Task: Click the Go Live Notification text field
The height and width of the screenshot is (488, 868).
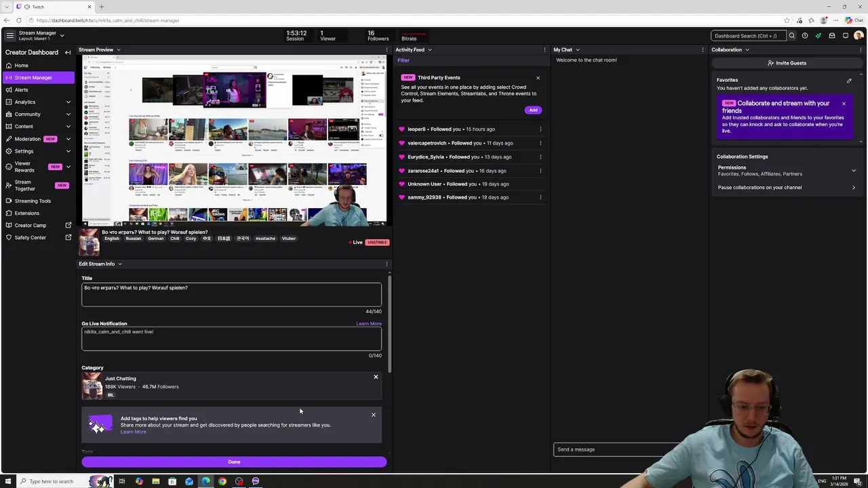Action: coord(231,339)
